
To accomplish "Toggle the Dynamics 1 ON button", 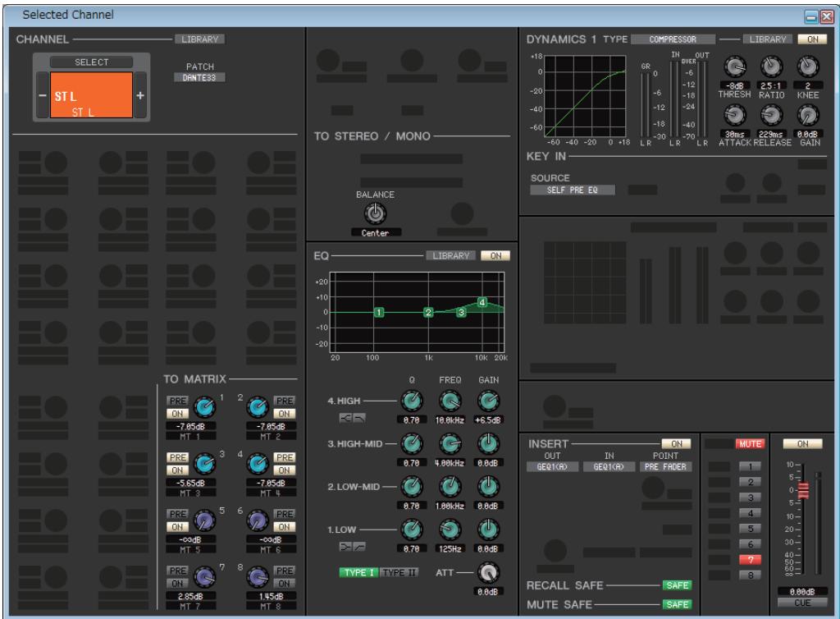I will click(812, 39).
